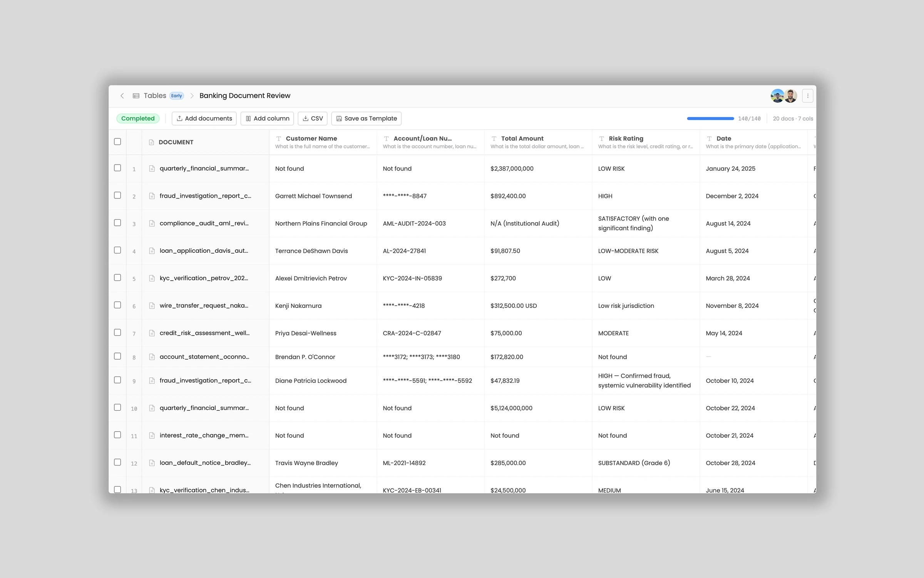The width and height of the screenshot is (924, 578).
Task: Click the Add column icon
Action: 249,118
